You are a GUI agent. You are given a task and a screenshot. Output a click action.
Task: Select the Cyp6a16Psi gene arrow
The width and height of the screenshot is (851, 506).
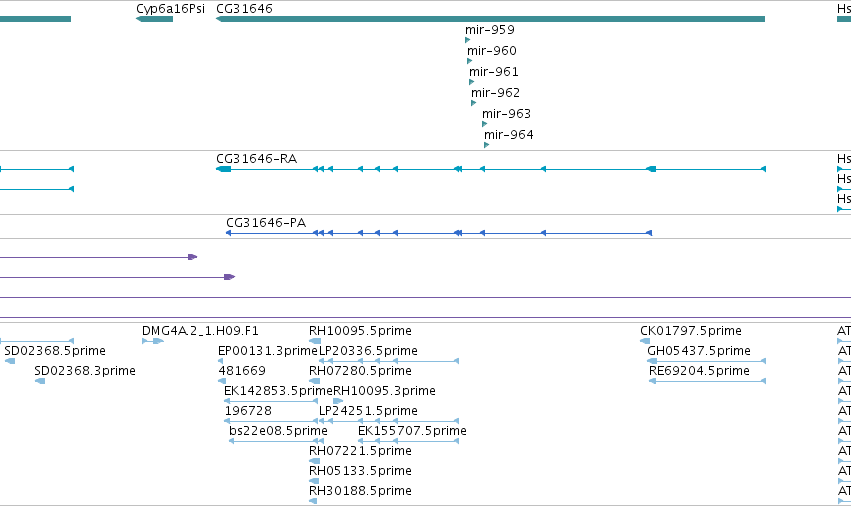point(154,19)
